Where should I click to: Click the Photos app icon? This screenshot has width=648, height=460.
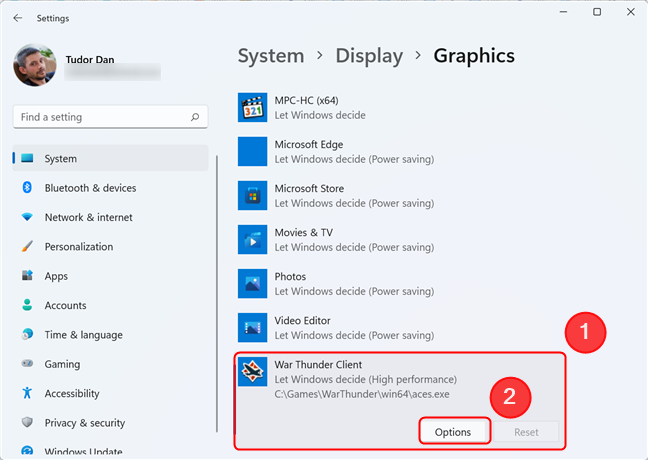click(x=253, y=284)
